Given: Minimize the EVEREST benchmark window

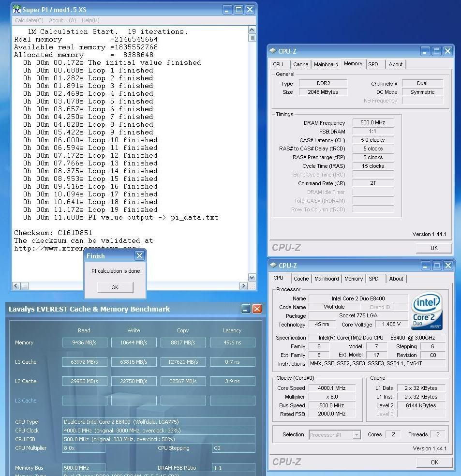Looking at the screenshot, I should tap(246, 309).
